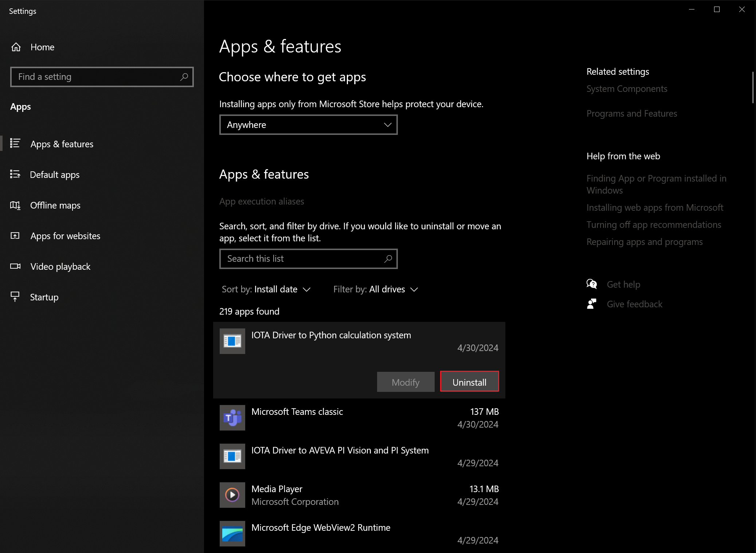Open App execution aliases link
The width and height of the screenshot is (756, 553).
262,201
